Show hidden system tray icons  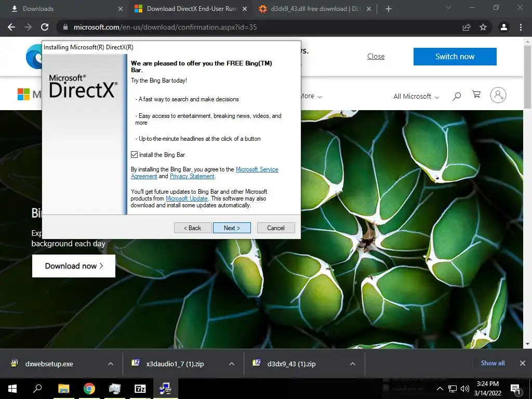click(440, 389)
